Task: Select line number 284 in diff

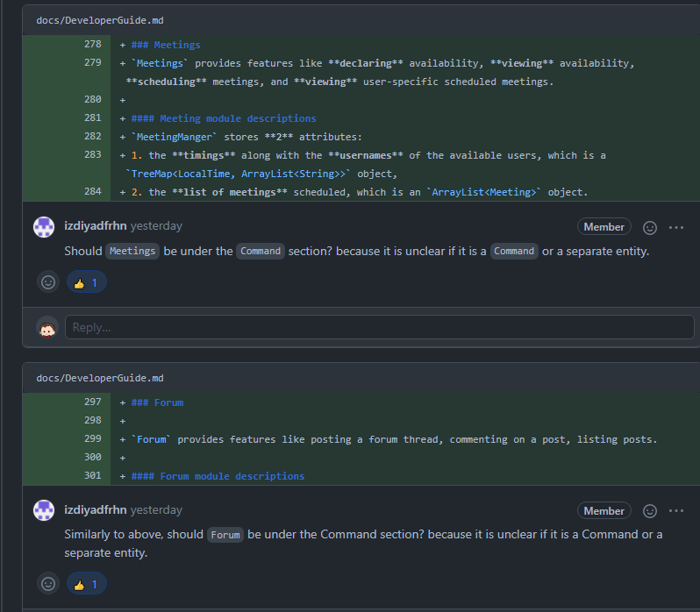Action: [x=92, y=191]
